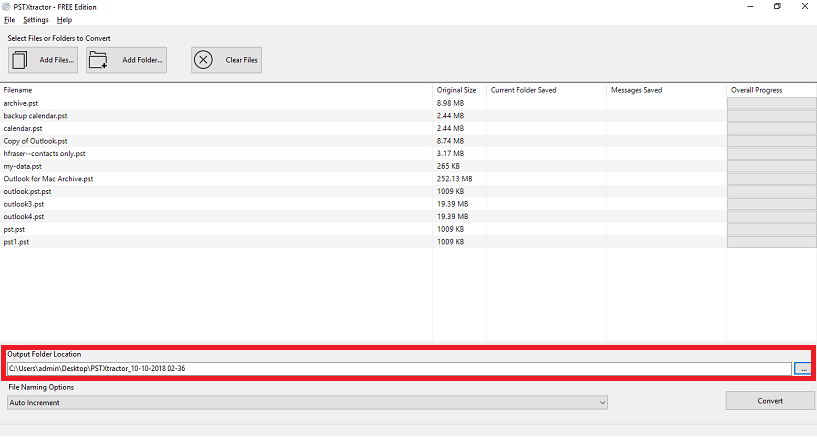Browse output folder with the ellipsis button
This screenshot has width=817, height=437.
point(803,368)
